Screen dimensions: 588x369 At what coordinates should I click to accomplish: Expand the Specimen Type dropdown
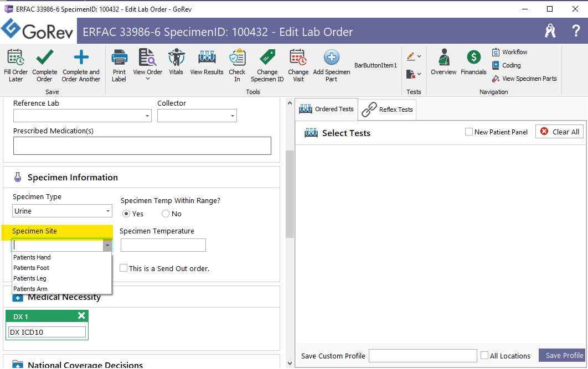click(108, 211)
